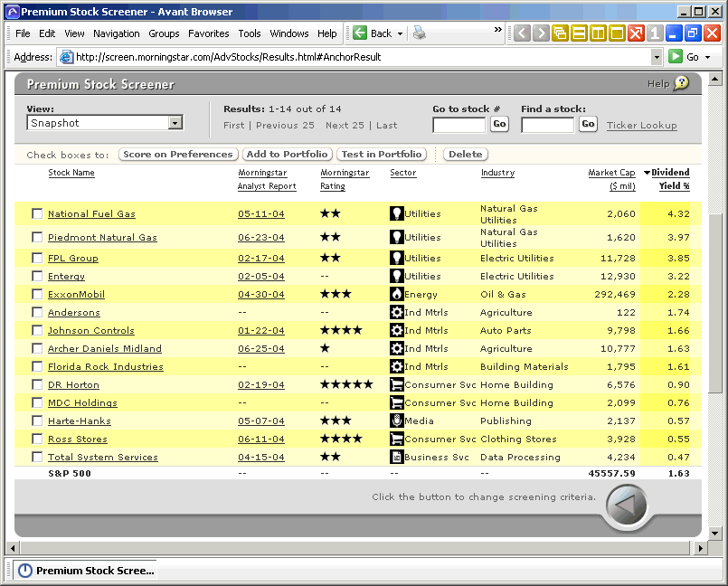Click the Find a stock input field

point(547,125)
